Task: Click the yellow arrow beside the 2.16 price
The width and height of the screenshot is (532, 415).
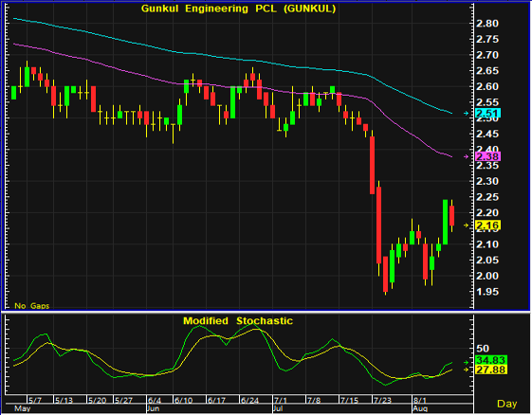Action: point(467,226)
